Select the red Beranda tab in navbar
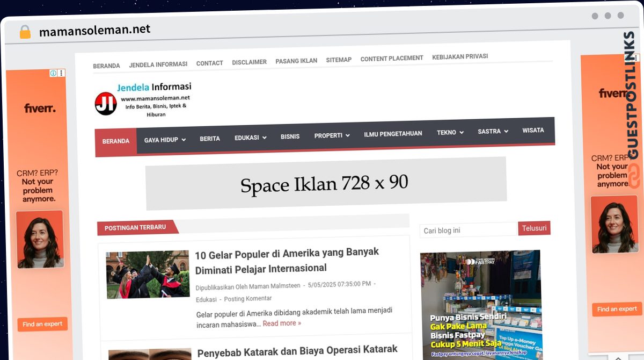 tap(116, 141)
